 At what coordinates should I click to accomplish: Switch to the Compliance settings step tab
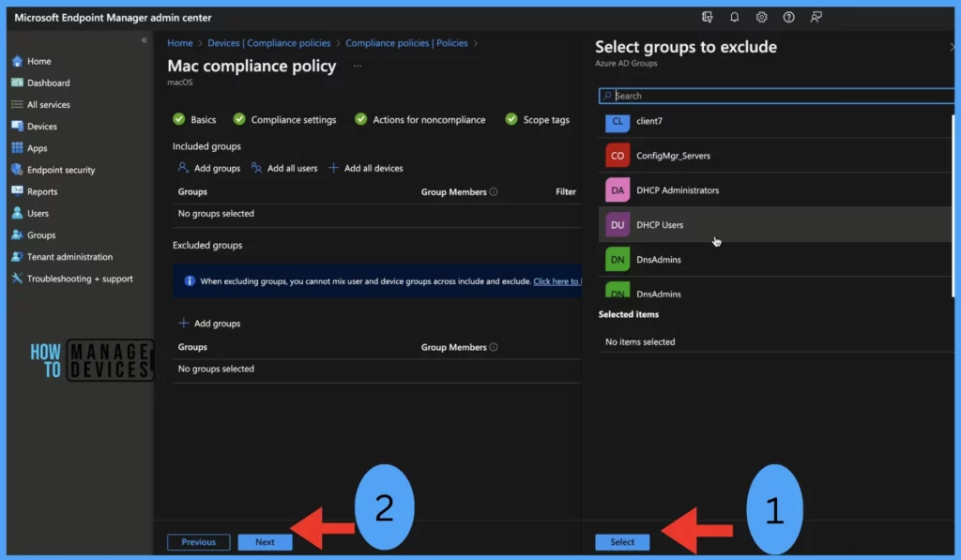click(x=285, y=119)
